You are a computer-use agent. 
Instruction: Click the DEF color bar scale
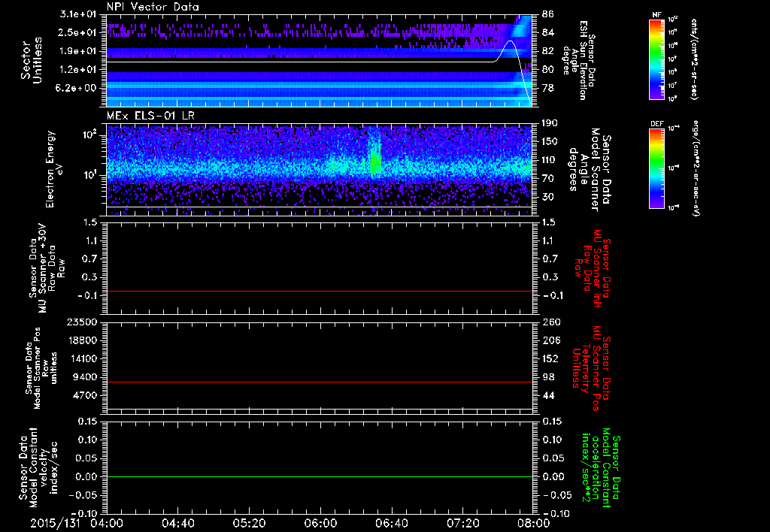[x=657, y=168]
